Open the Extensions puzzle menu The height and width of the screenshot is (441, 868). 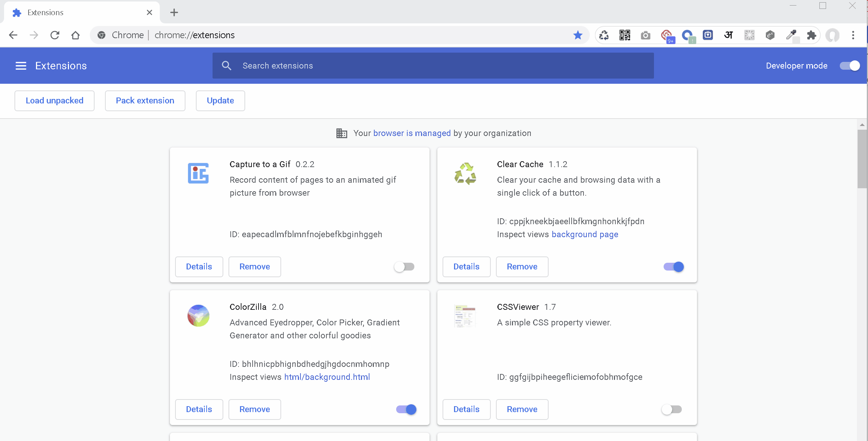812,35
